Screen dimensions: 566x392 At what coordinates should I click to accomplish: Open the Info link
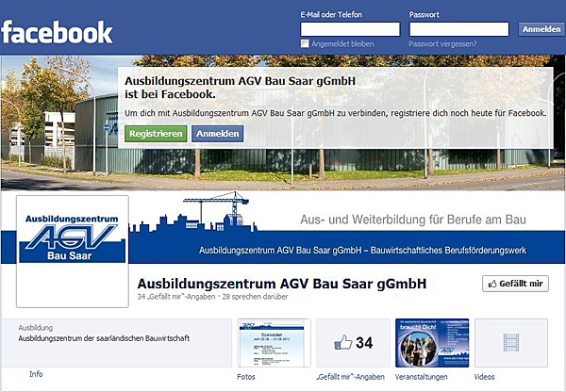pos(36,374)
